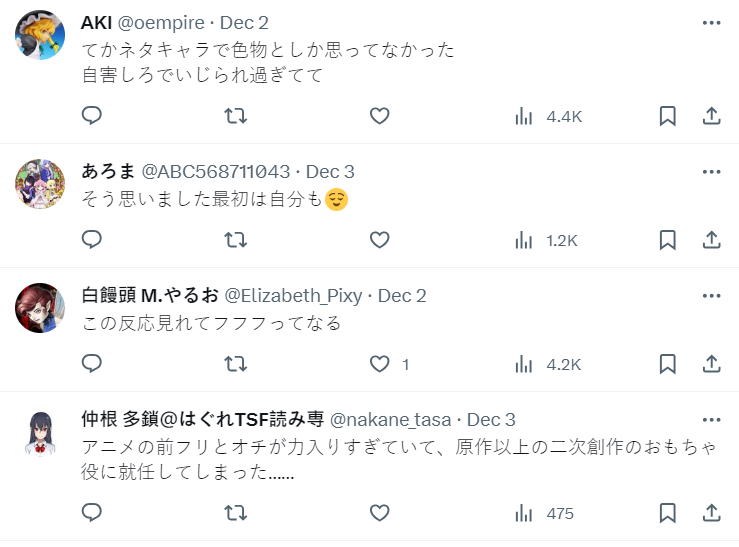View analytics showing 1.2K views
This screenshot has height=547, width=739.
(x=547, y=240)
